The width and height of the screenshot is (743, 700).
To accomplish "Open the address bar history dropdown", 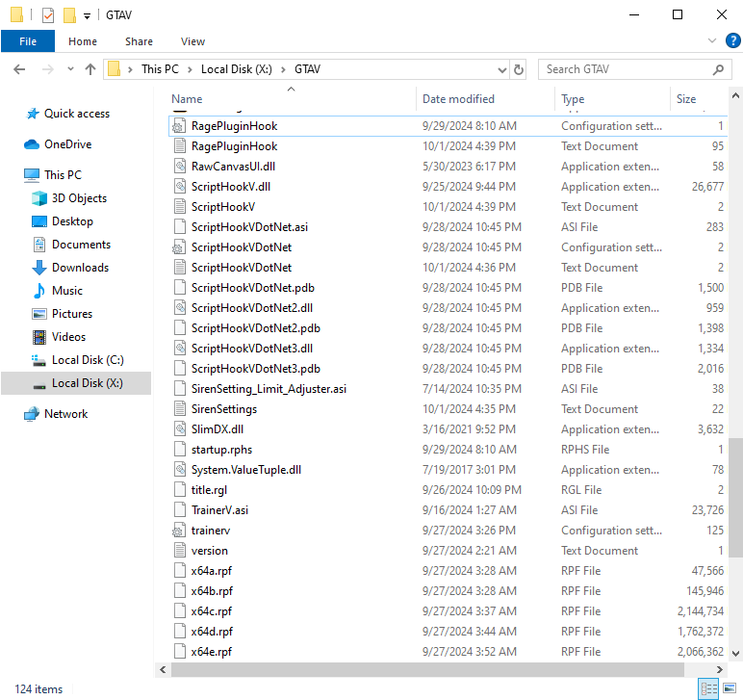I will click(501, 69).
